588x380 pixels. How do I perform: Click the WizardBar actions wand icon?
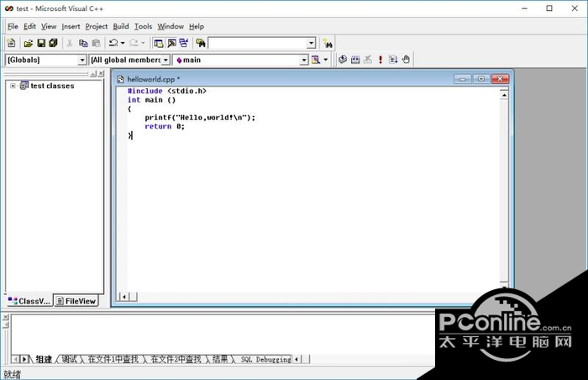click(316, 60)
